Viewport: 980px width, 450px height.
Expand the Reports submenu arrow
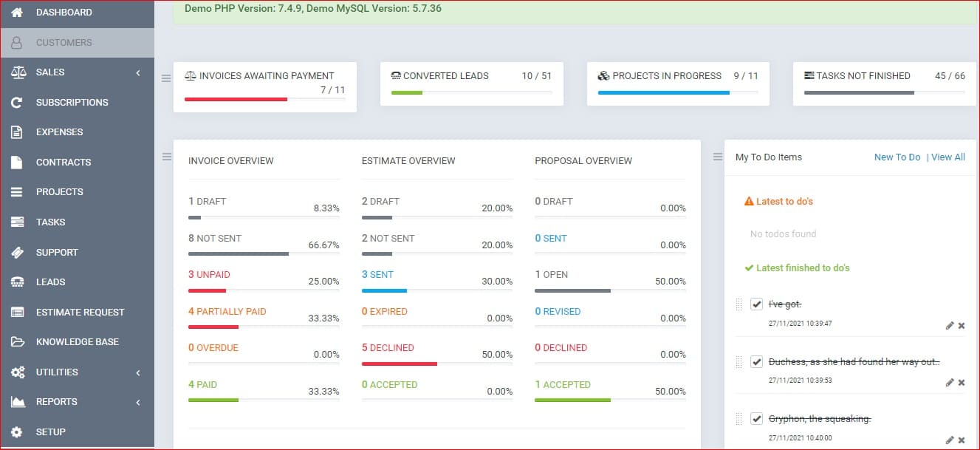tap(138, 402)
